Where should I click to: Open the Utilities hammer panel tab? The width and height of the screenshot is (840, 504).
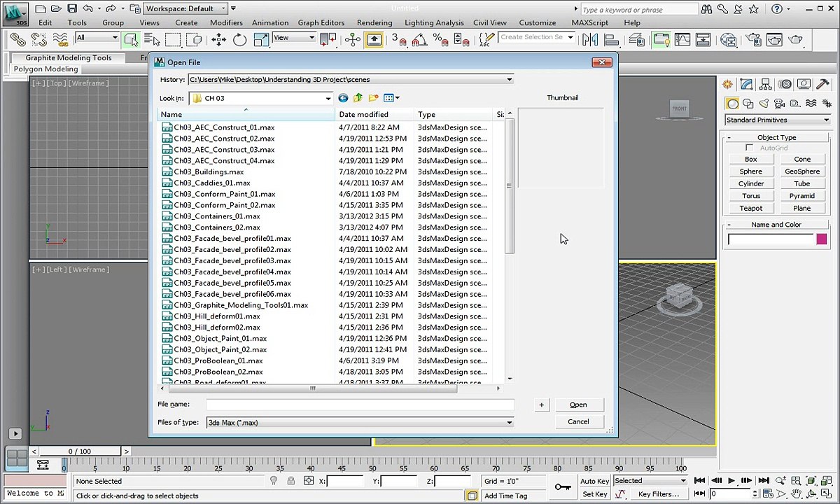click(822, 85)
